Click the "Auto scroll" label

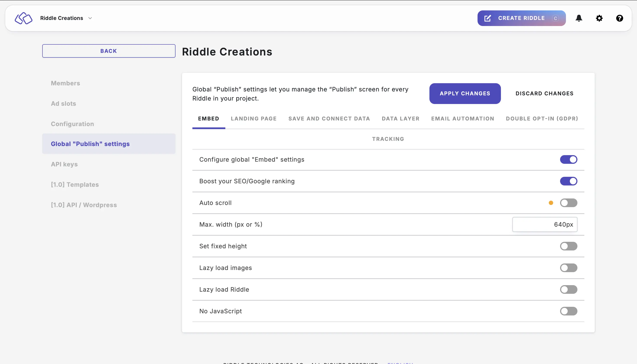point(216,203)
